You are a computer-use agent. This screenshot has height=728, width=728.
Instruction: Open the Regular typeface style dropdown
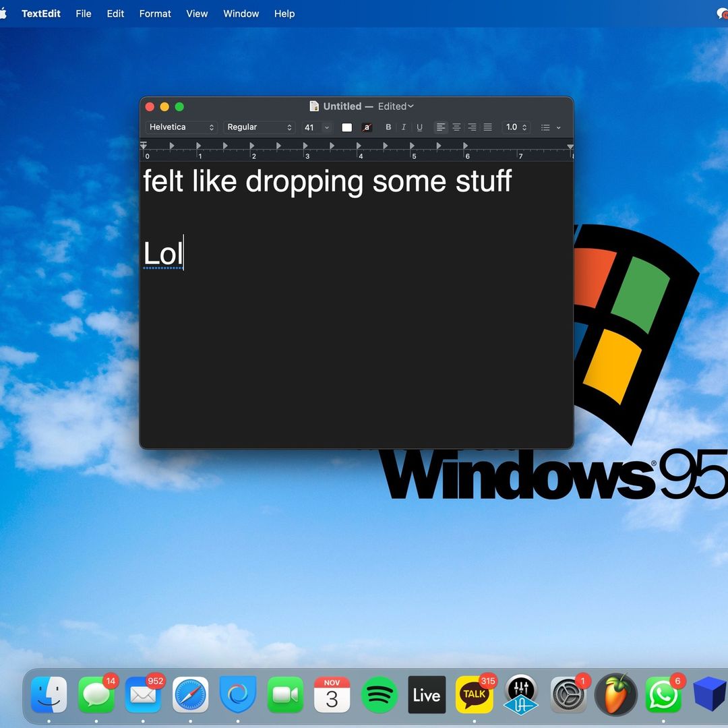pyautogui.click(x=259, y=127)
